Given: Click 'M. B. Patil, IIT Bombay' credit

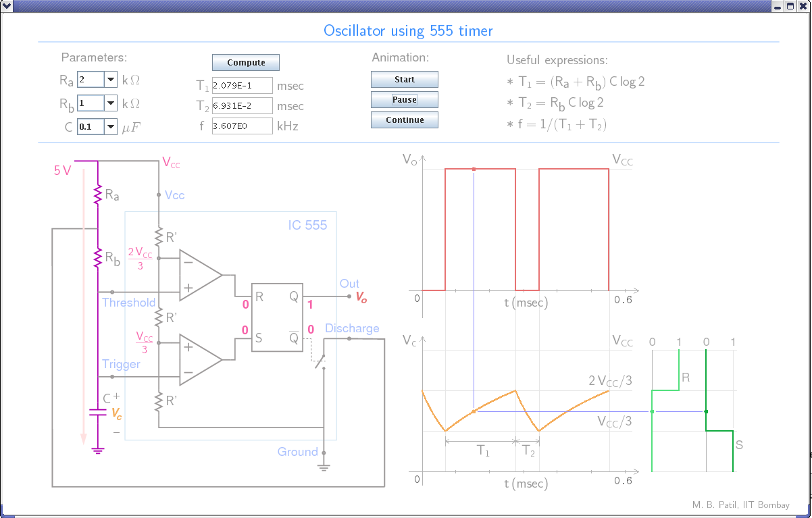Looking at the screenshot, I should tap(740, 504).
